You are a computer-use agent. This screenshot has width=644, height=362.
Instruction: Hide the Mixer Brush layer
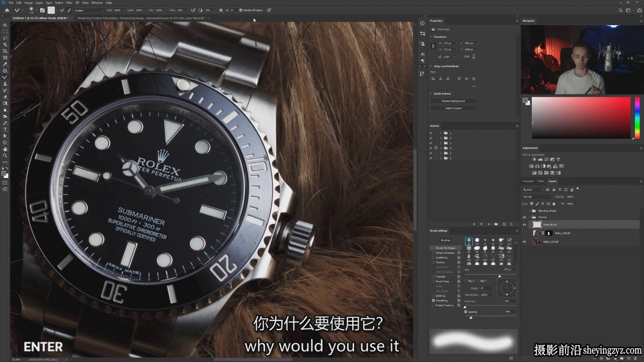pyautogui.click(x=524, y=225)
